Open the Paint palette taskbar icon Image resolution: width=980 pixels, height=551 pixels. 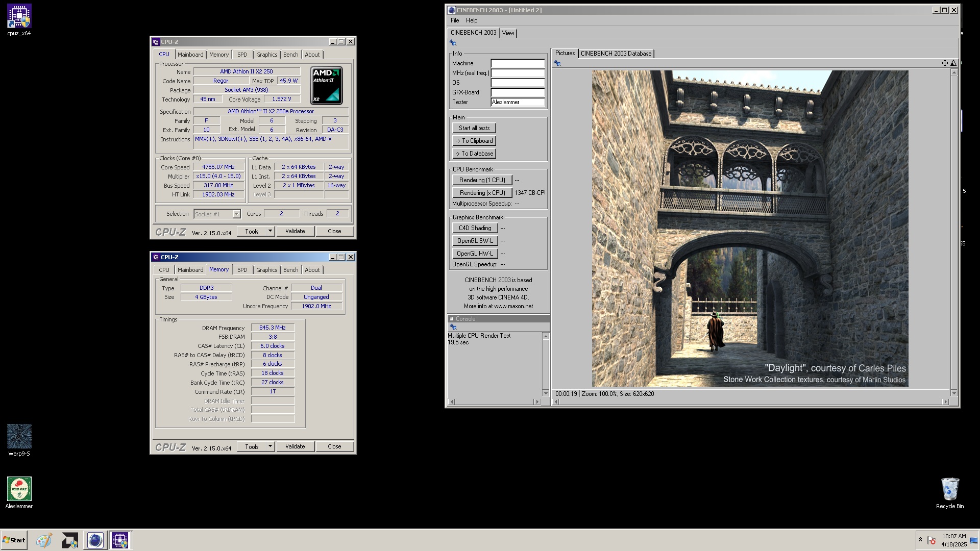point(44,540)
